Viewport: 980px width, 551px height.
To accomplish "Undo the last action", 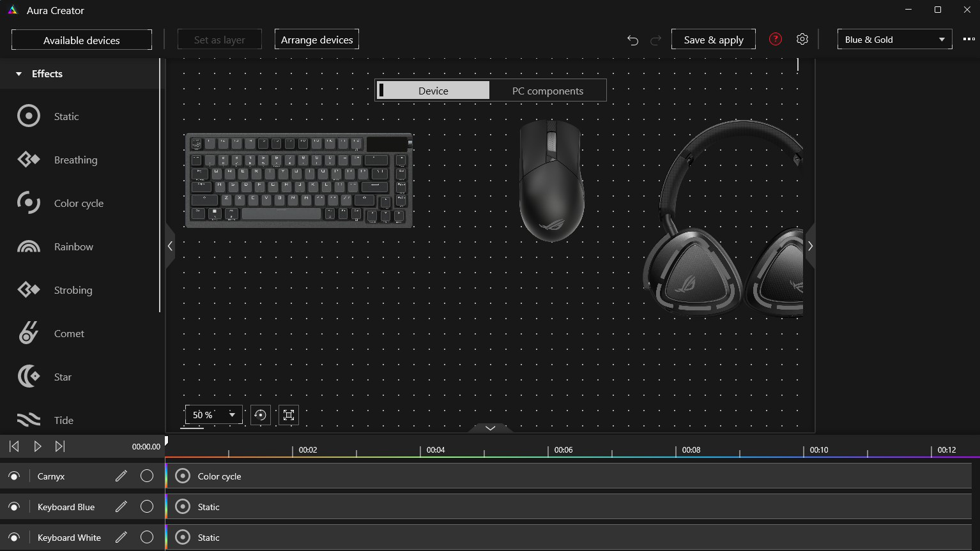I will (632, 40).
